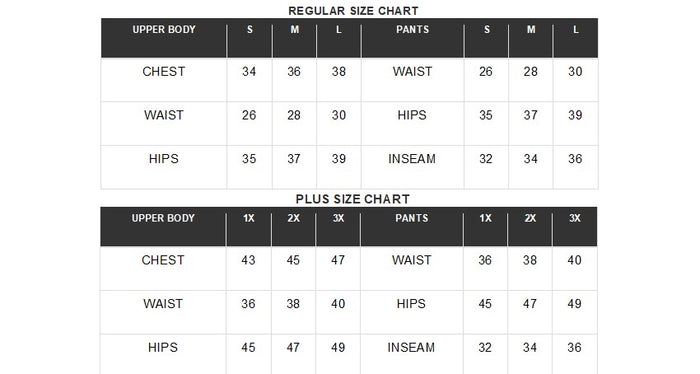Image resolution: width=700 pixels, height=374 pixels.
Task: Click plus pants hips value 49
Action: [575, 304]
